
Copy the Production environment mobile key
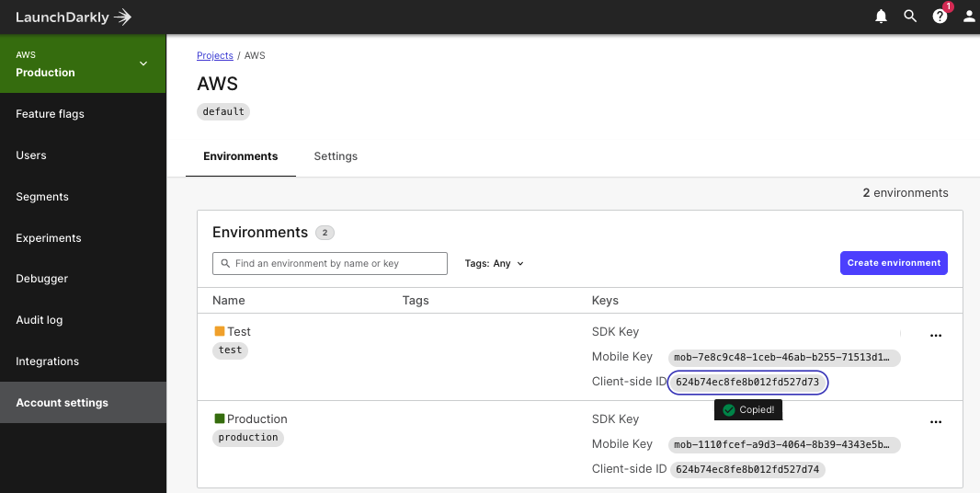point(784,445)
